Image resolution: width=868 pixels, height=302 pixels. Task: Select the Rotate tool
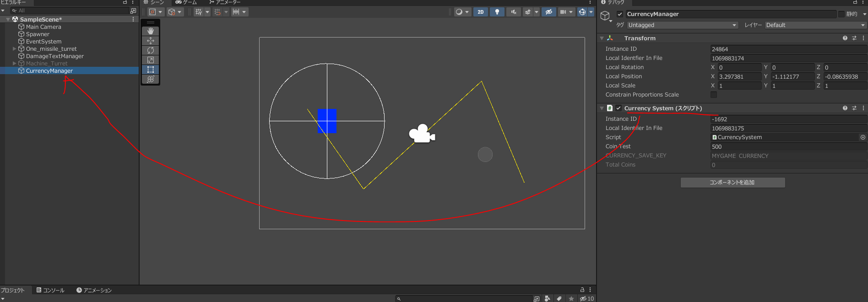coord(151,50)
